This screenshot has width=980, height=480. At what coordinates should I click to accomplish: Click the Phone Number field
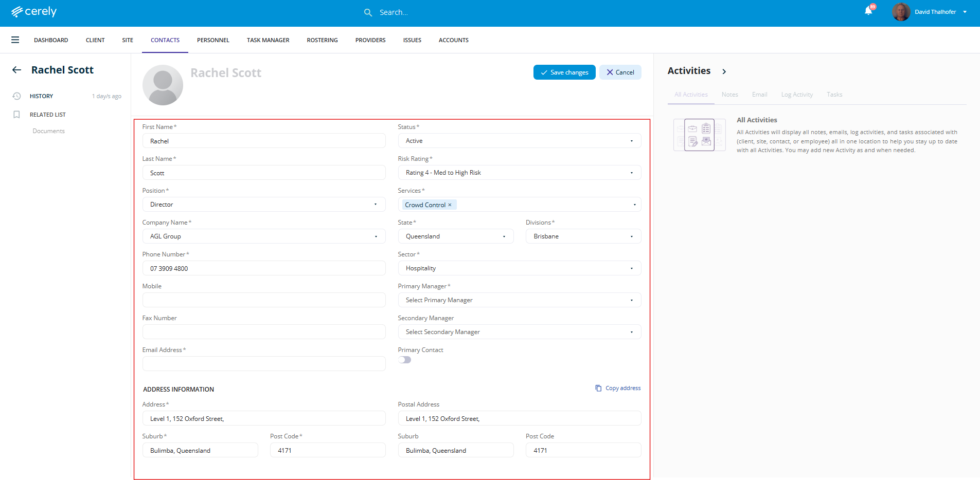(x=264, y=268)
